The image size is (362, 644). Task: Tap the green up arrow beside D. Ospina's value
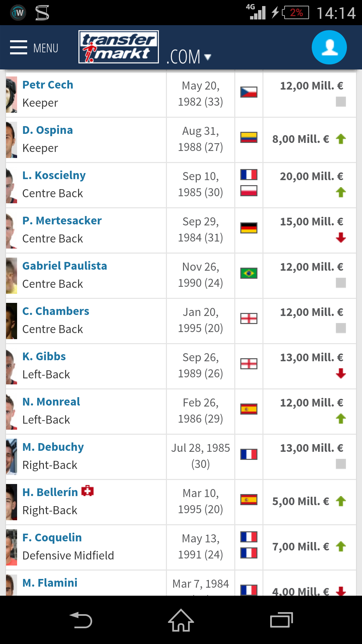[x=341, y=139]
